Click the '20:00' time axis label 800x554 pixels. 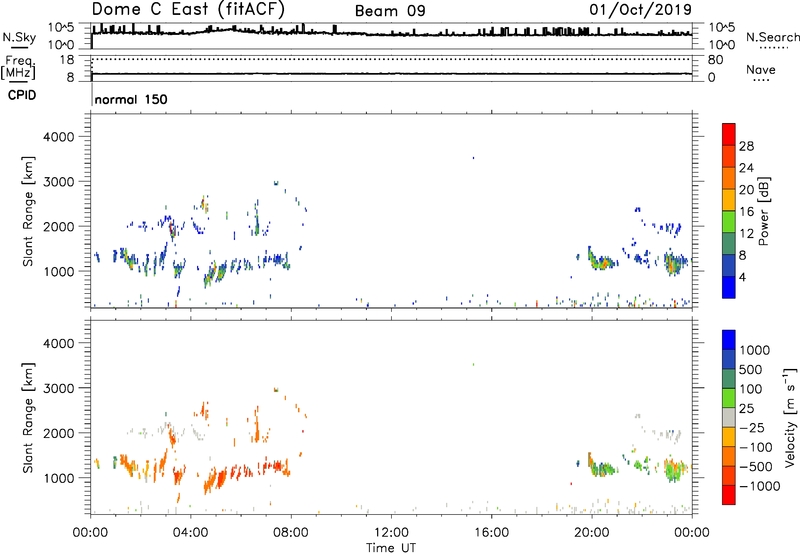coord(592,533)
